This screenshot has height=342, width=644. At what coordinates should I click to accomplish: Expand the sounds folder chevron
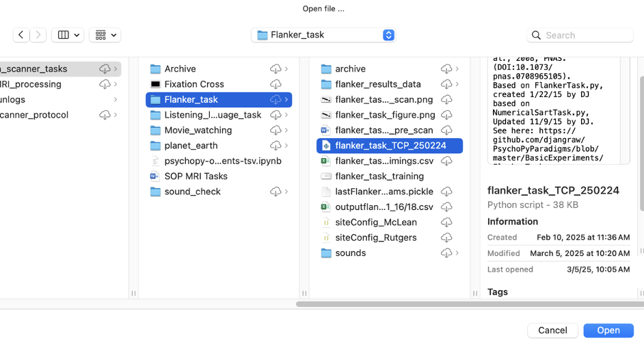tap(457, 253)
